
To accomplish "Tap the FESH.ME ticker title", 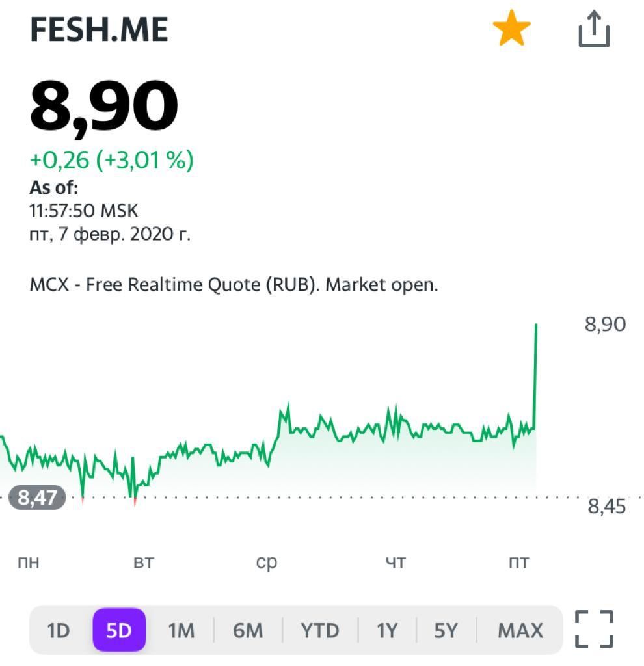I will tap(100, 29).
